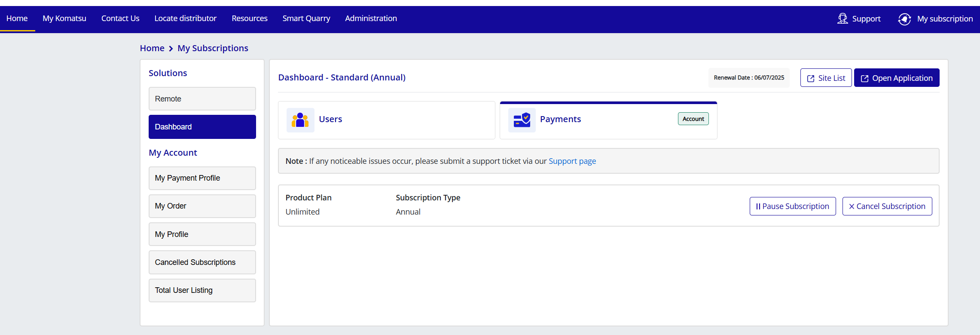Click the Account badge on Payments

click(693, 119)
